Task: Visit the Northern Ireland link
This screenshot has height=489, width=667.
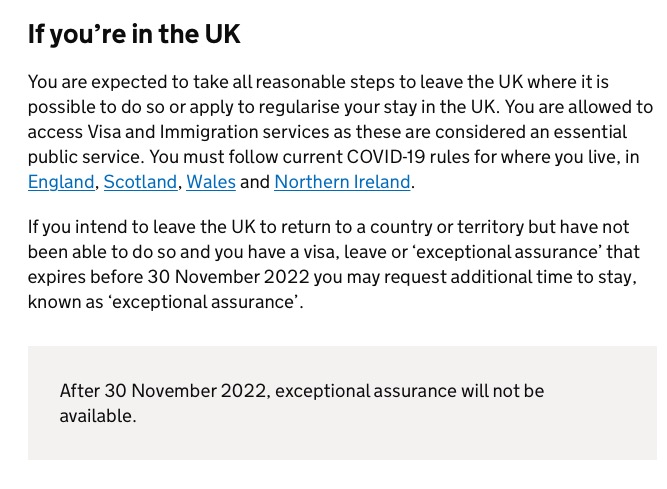Action: pos(342,182)
